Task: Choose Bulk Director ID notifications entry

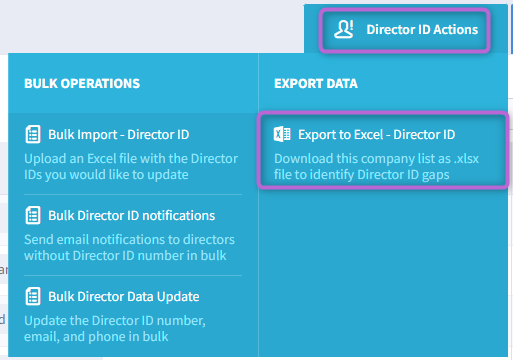Action: [x=131, y=216]
